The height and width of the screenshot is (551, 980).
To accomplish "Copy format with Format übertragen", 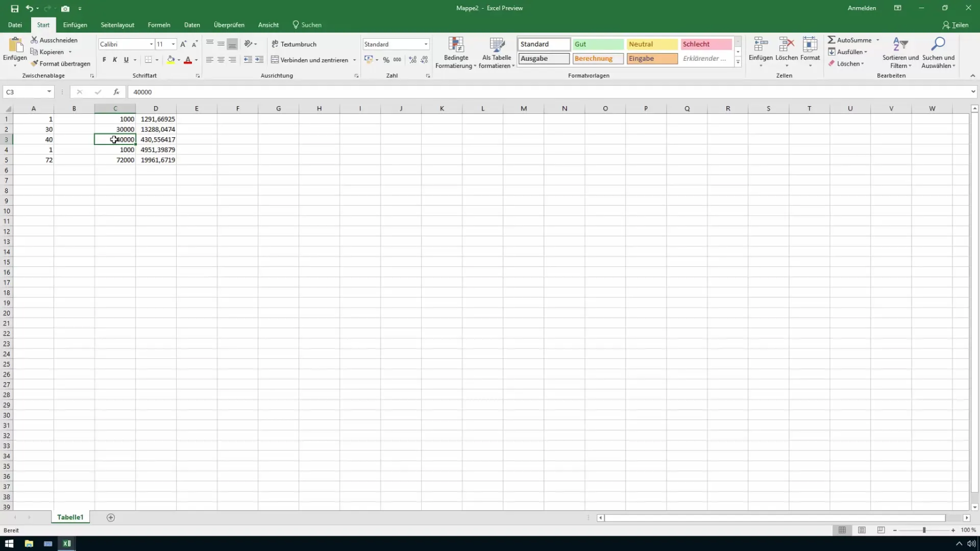I will click(x=60, y=64).
